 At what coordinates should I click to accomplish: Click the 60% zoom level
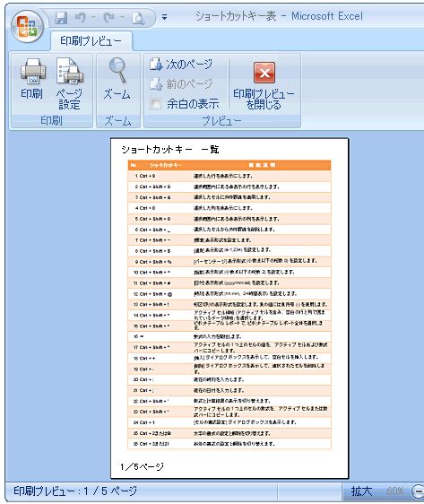coord(395,491)
